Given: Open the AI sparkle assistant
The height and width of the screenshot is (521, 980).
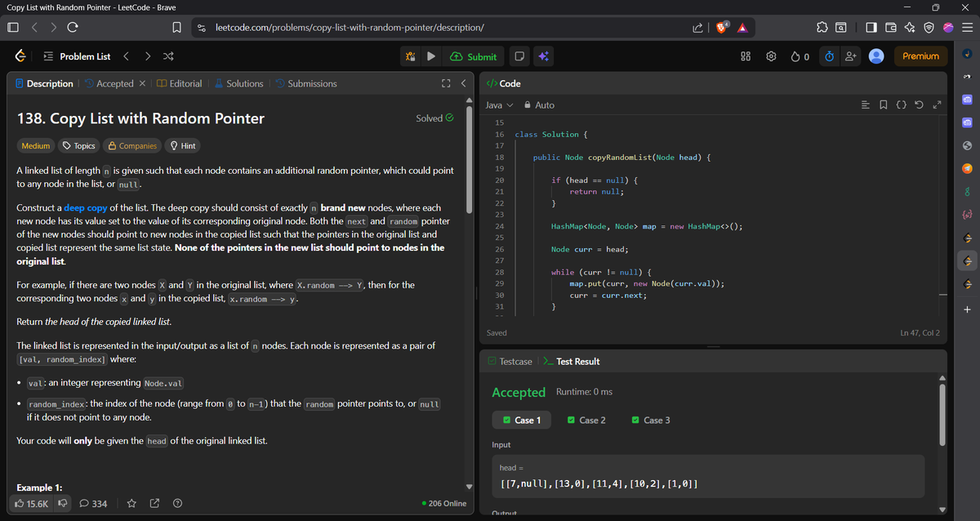Looking at the screenshot, I should 544,56.
